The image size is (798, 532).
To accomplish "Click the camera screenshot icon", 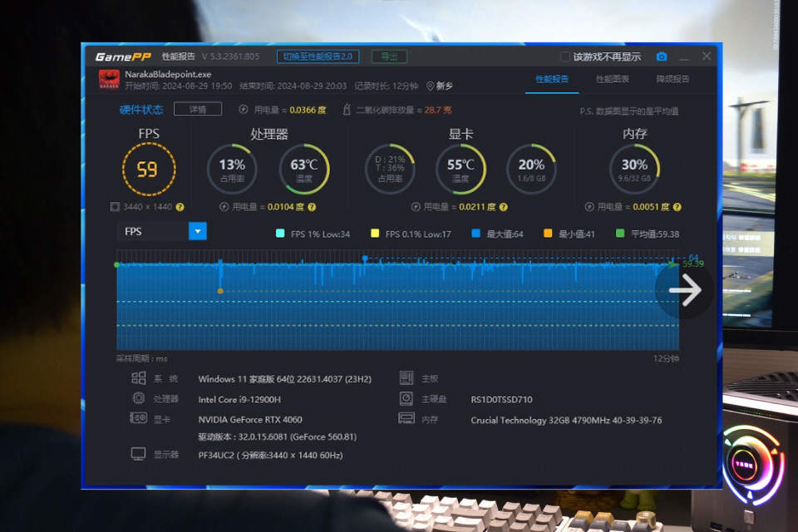I will coord(661,57).
